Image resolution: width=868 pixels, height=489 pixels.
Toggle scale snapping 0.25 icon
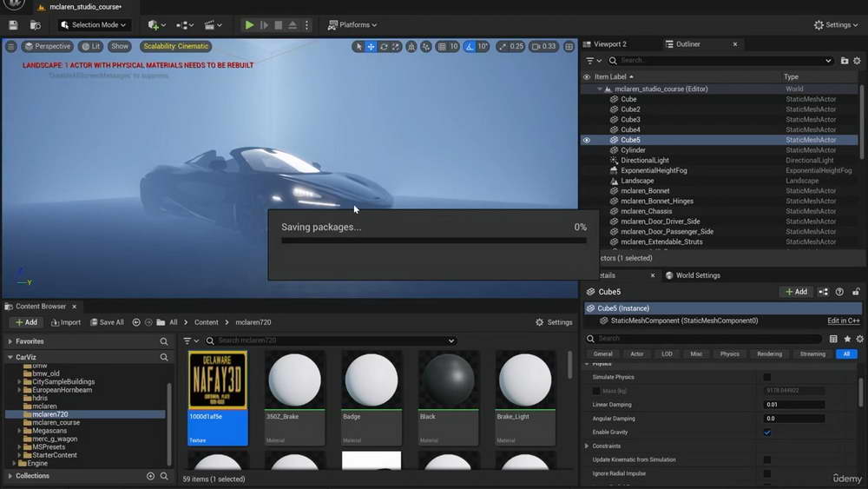503,47
